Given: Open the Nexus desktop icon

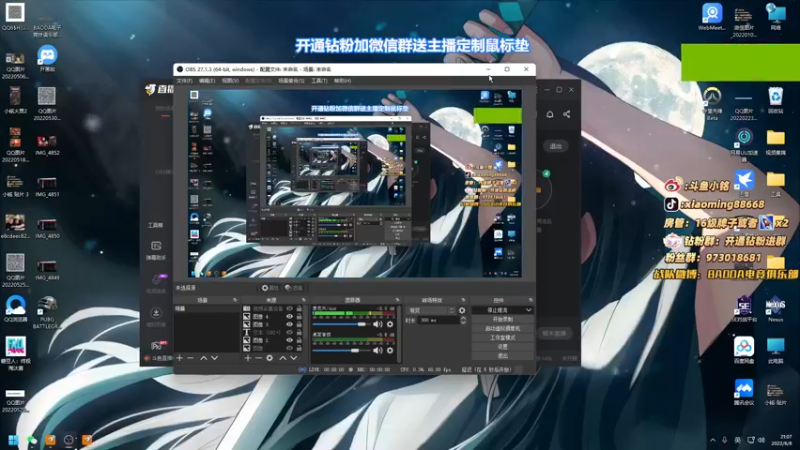Looking at the screenshot, I should (x=775, y=309).
